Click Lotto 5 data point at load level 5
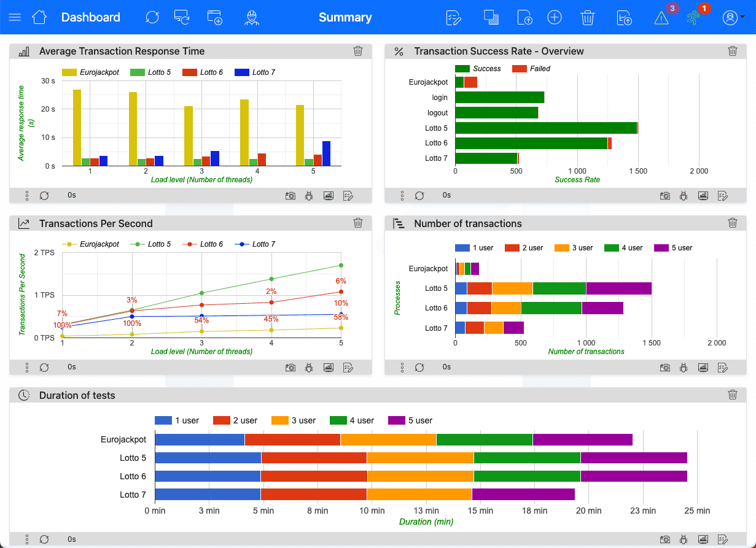Image resolution: width=756 pixels, height=548 pixels. (x=341, y=266)
